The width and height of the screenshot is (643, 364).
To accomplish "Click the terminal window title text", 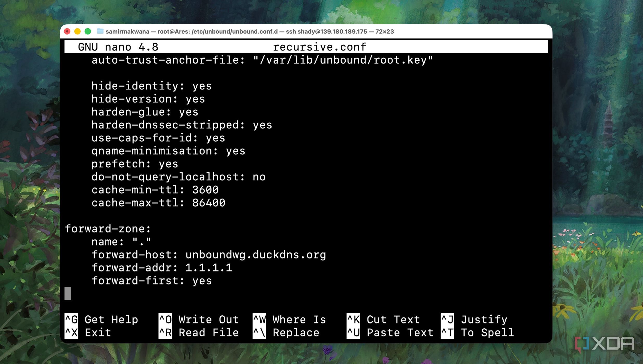I will coord(250,31).
